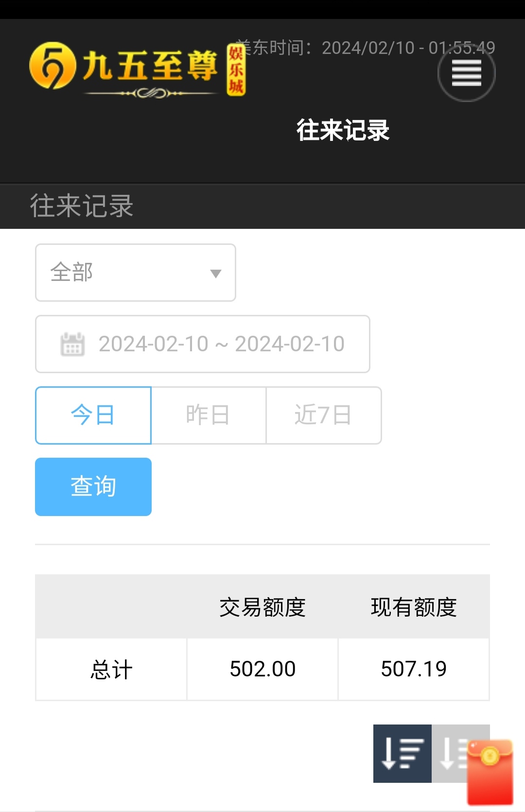525x812 pixels.
Task: Click the grey 往来记录 section bar
Action: pyautogui.click(x=262, y=206)
